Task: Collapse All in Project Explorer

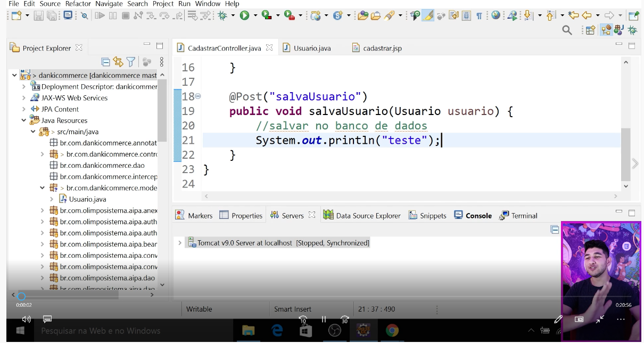Action: pos(105,61)
